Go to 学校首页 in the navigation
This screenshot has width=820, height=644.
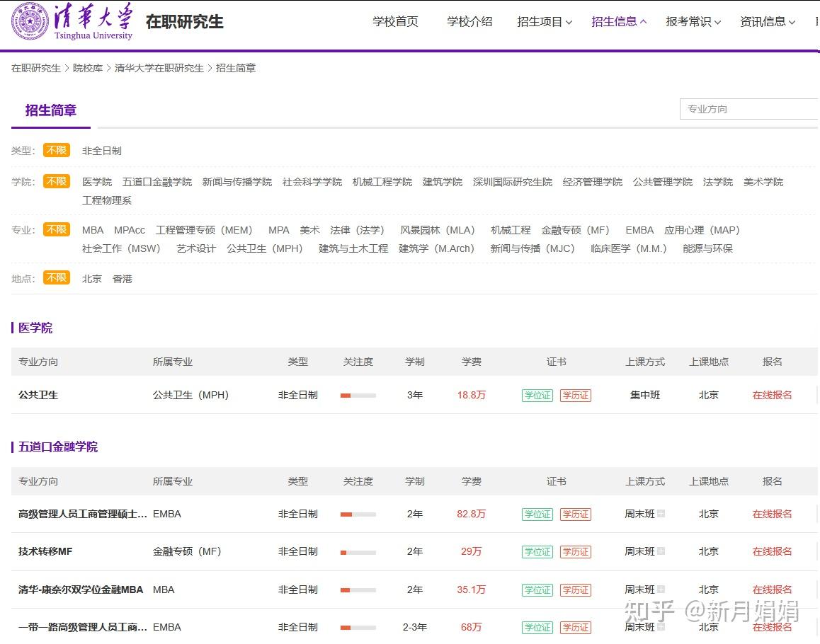[395, 21]
